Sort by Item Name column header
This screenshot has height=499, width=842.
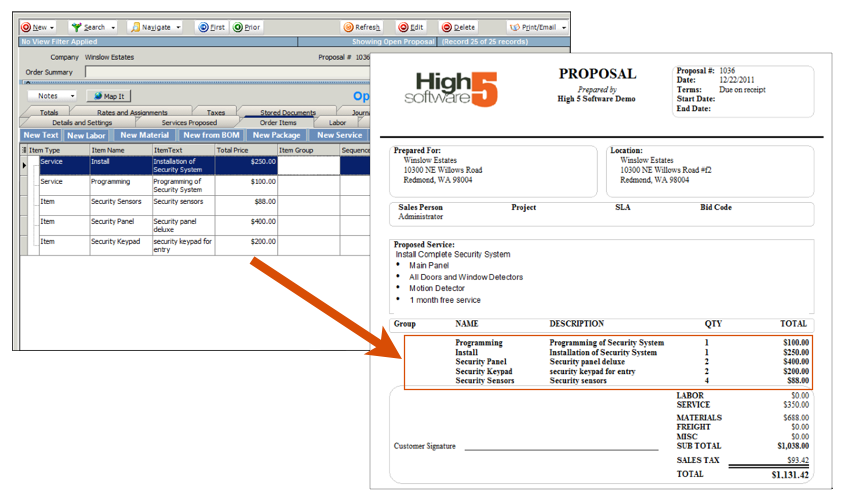click(x=121, y=150)
